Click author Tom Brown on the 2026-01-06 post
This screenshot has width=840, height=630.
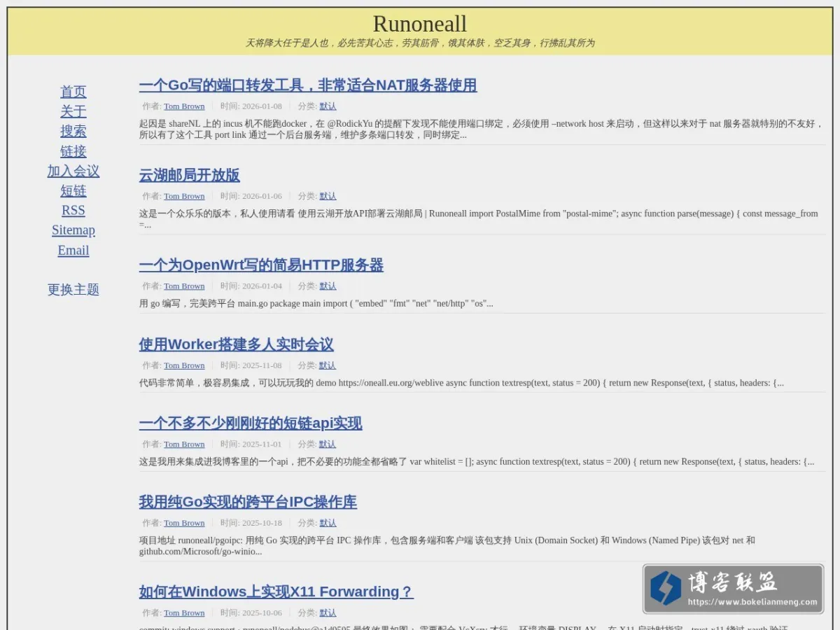point(184,196)
